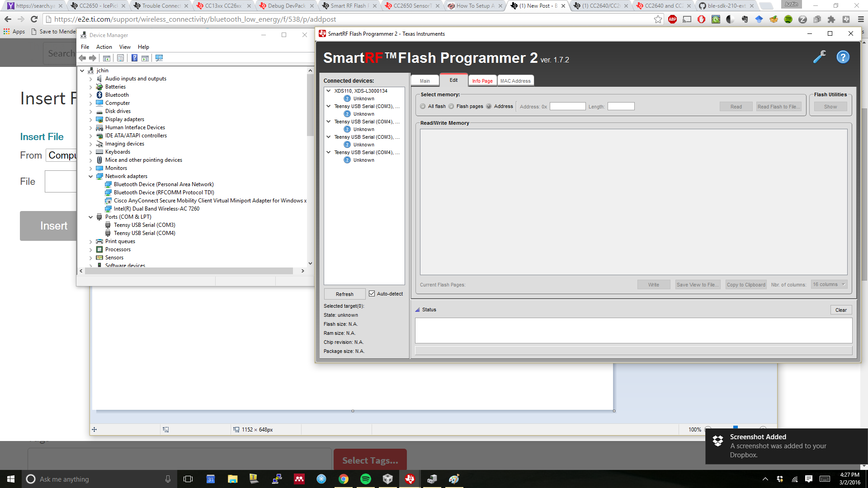Click the Spotify icon in the taskbar

365,479
